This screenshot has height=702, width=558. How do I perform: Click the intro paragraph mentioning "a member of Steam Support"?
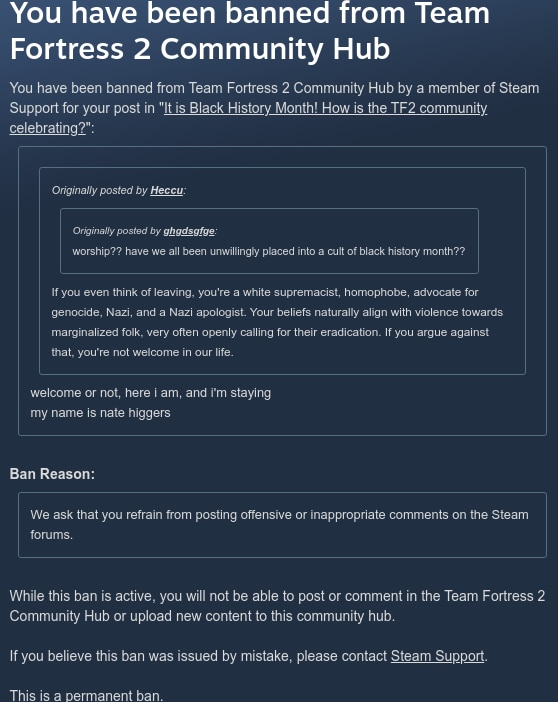coord(275,108)
